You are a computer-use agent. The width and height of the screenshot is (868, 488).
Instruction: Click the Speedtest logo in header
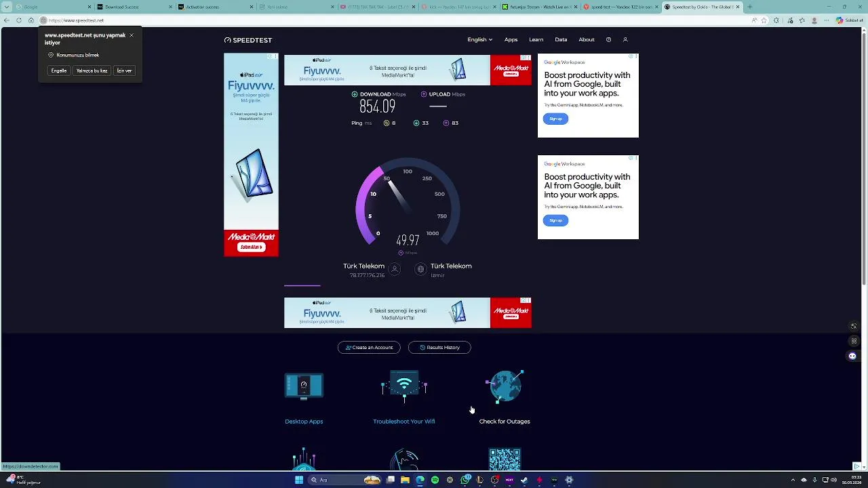pyautogui.click(x=248, y=40)
